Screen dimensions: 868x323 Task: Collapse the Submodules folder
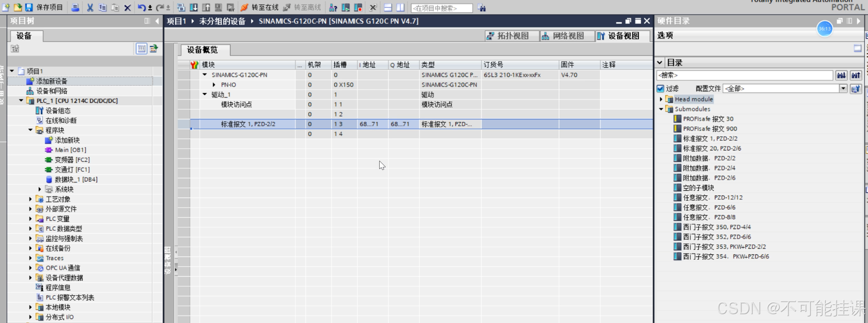click(x=661, y=109)
